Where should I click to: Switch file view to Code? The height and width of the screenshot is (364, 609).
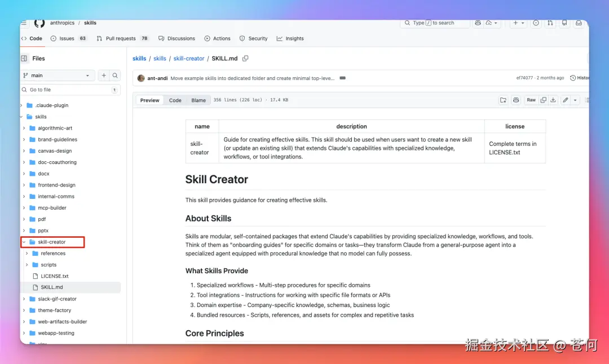click(x=175, y=100)
